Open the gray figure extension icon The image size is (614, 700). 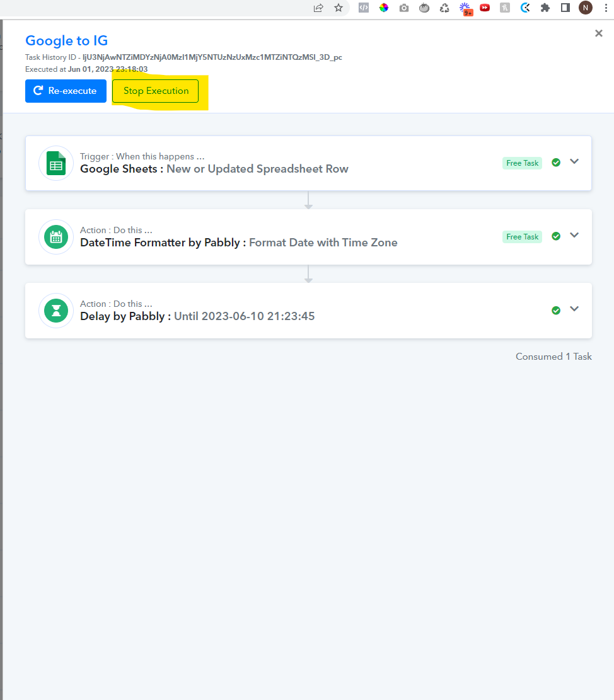click(505, 8)
